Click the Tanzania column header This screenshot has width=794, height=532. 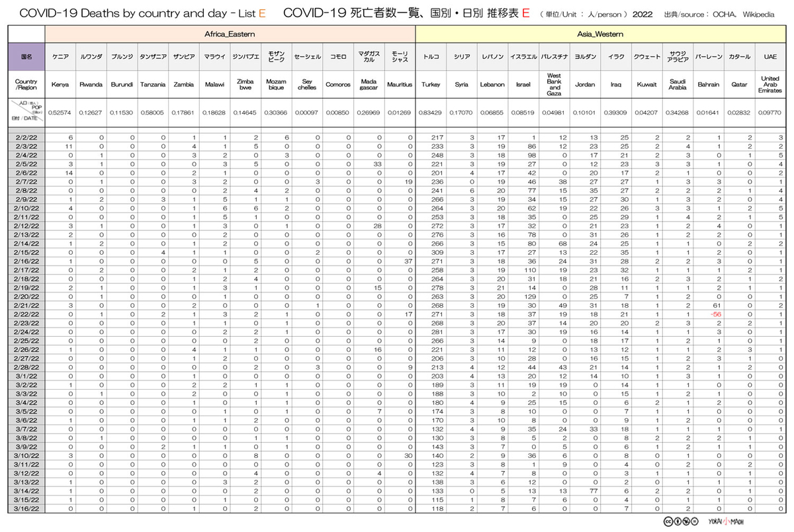[153, 85]
